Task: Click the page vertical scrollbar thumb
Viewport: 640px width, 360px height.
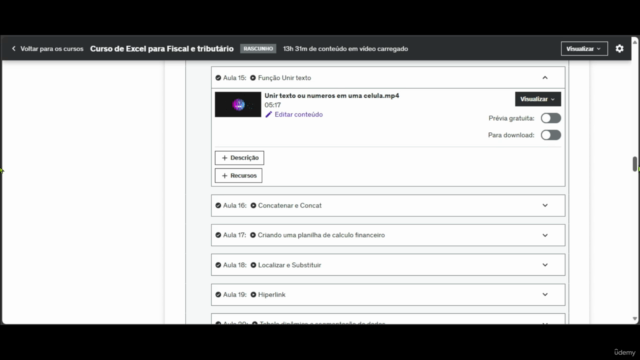Action: click(635, 164)
